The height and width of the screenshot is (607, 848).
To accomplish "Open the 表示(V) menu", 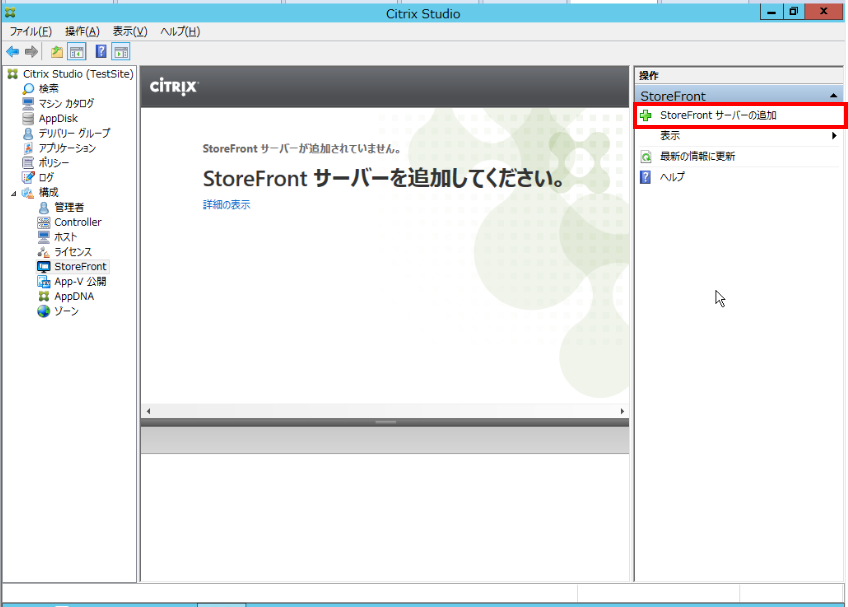I will (130, 31).
